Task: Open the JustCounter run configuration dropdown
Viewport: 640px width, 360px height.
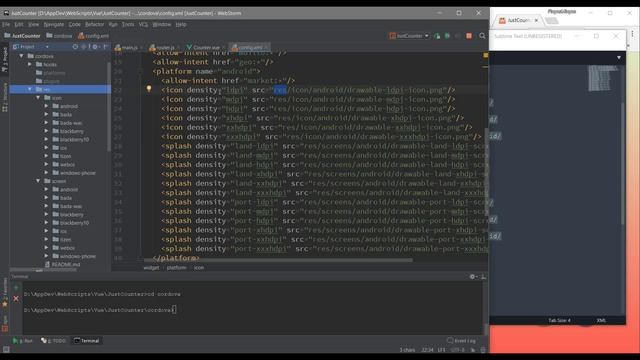Action: (409, 36)
